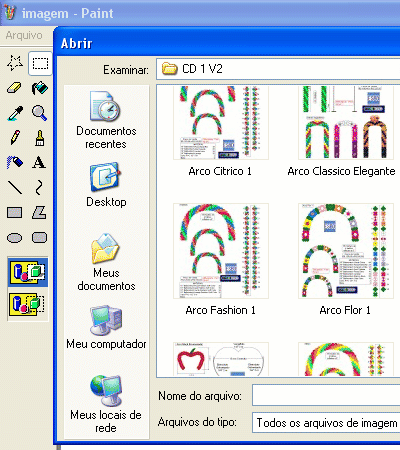Activate the Pick Color eyedropper tool

point(15,113)
